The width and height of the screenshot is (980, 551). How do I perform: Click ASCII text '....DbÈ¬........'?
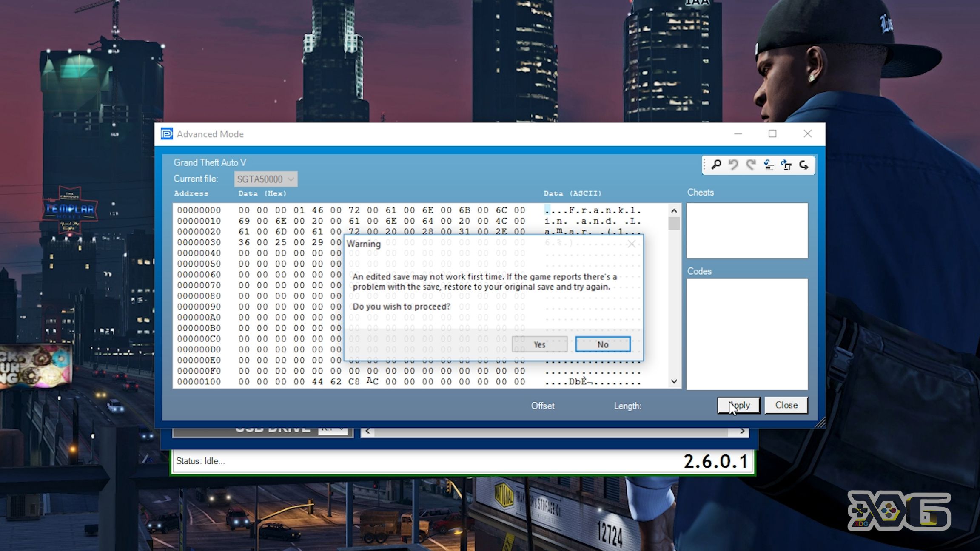coord(593,381)
